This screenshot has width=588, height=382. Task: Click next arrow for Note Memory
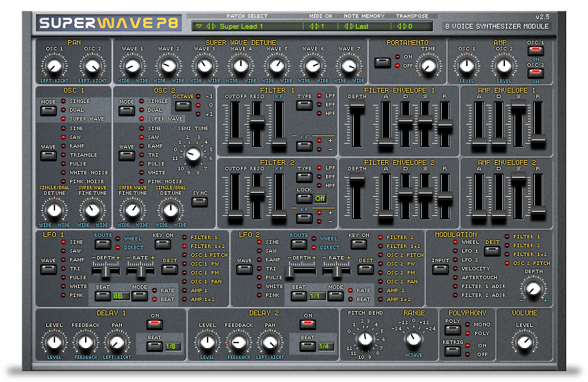(x=352, y=27)
